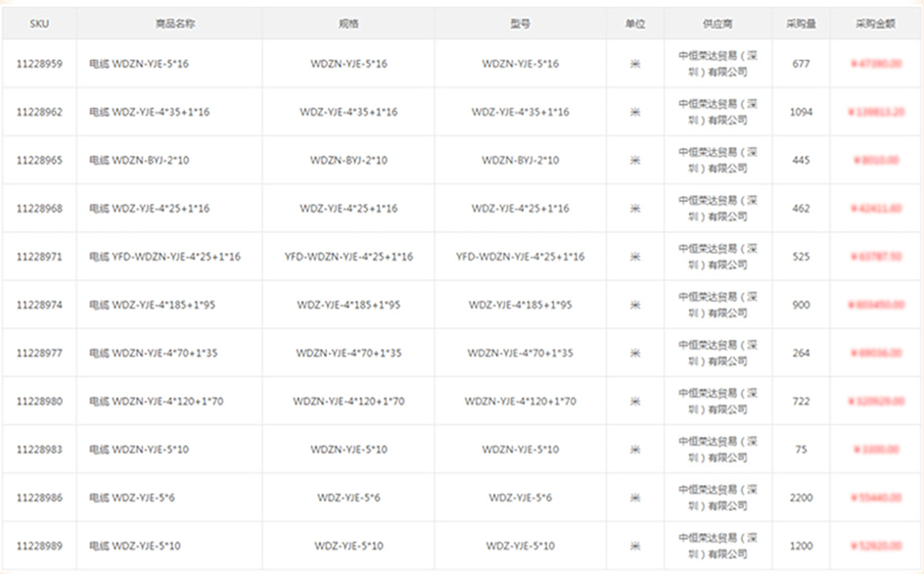Click the 商品名称 column header

[175, 23]
